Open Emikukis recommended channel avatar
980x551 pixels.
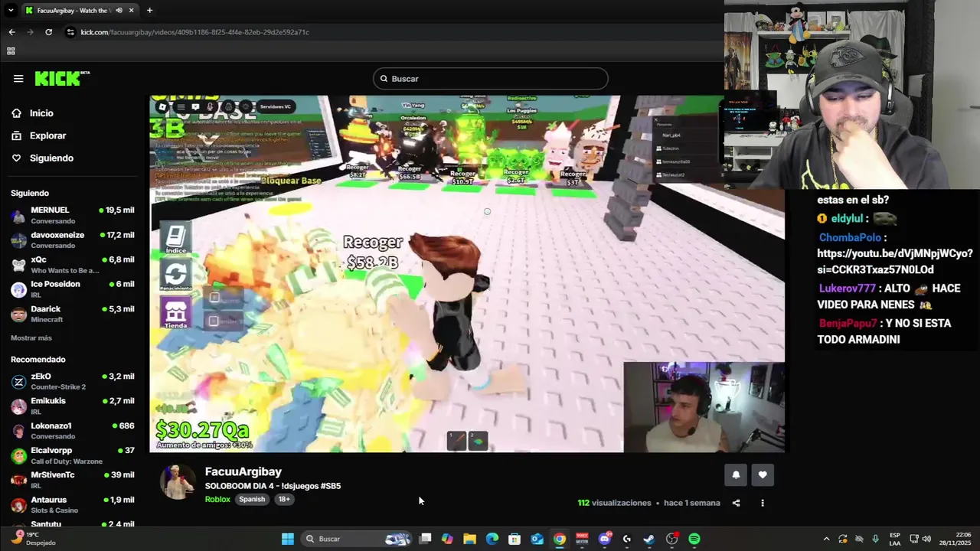click(18, 406)
